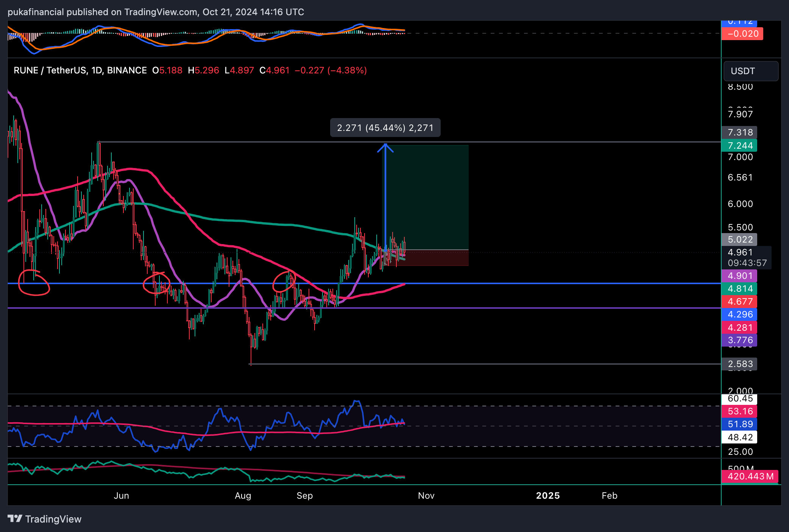789x532 pixels.
Task: Click the red -0.020 MACD value label
Action: click(x=742, y=34)
